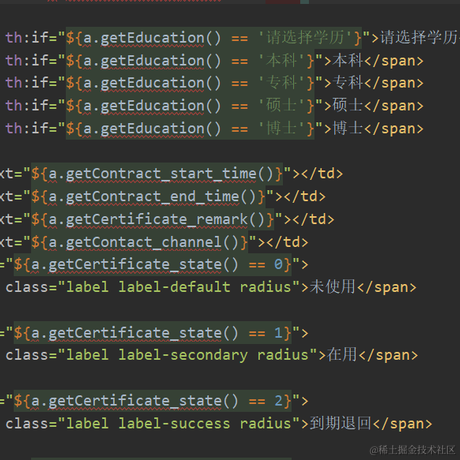
Task: Click getContract_end_time() in the code
Action: pyautogui.click(x=161, y=197)
